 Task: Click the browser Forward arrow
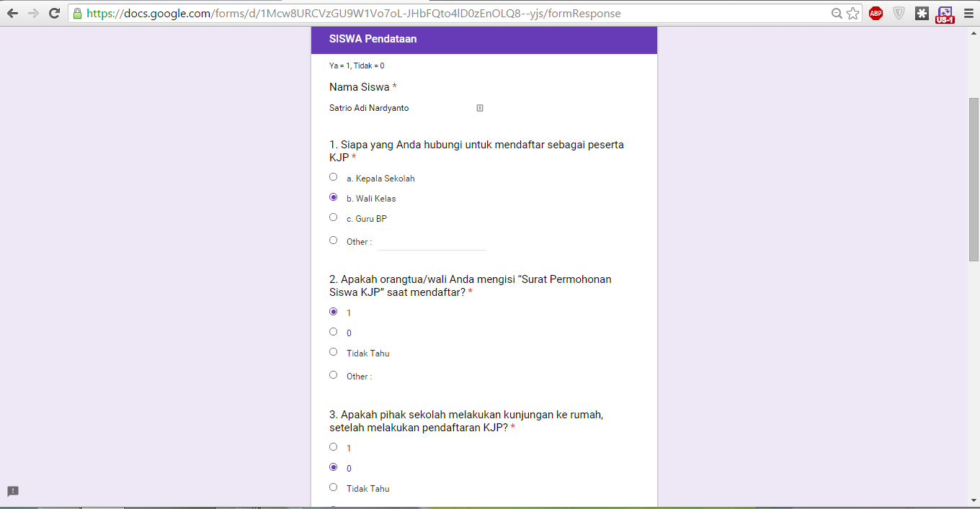click(33, 13)
